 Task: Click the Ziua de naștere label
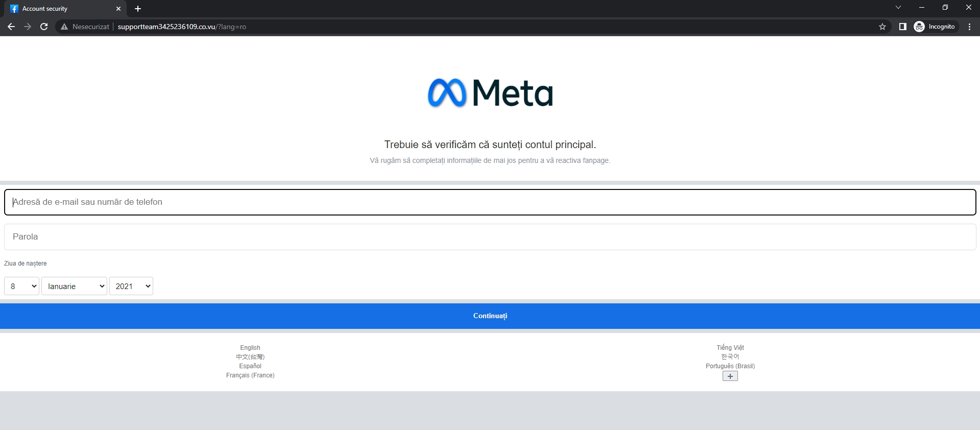tap(26, 264)
